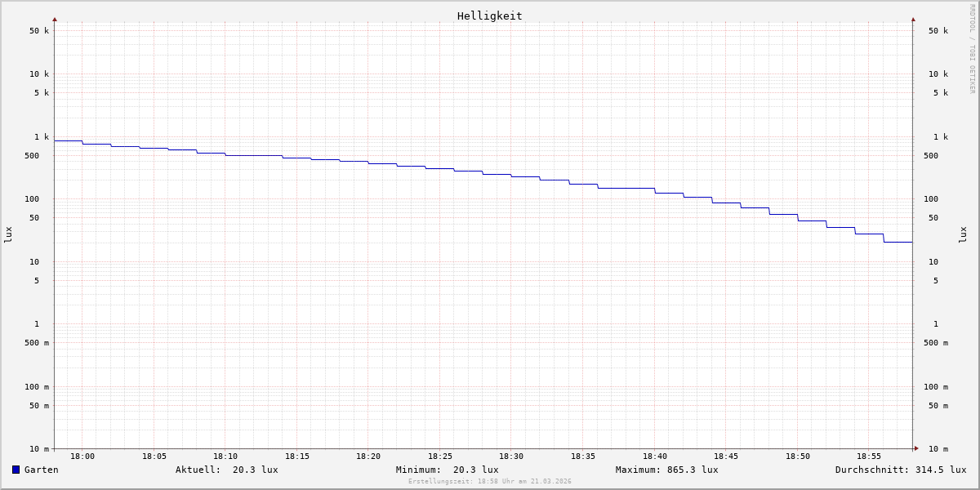The image size is (980, 490).
Task: Click the "18:40" time axis label
Action: 655,457
